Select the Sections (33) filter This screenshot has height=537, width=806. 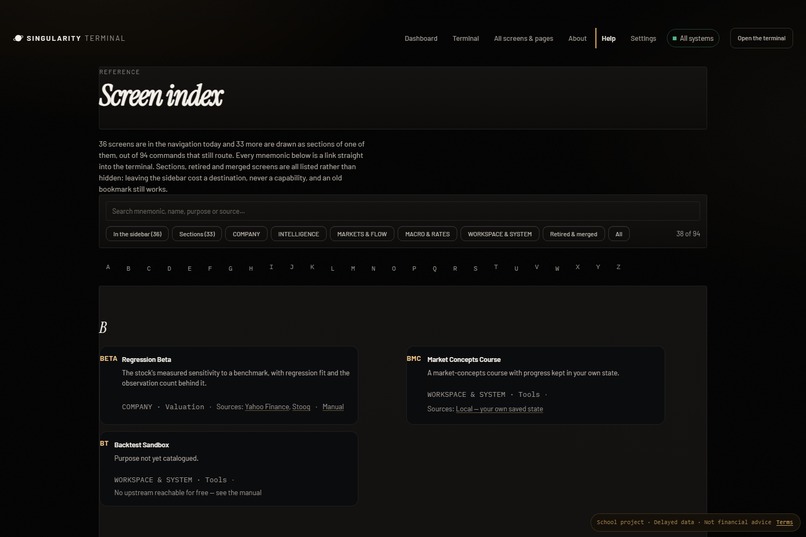[197, 234]
